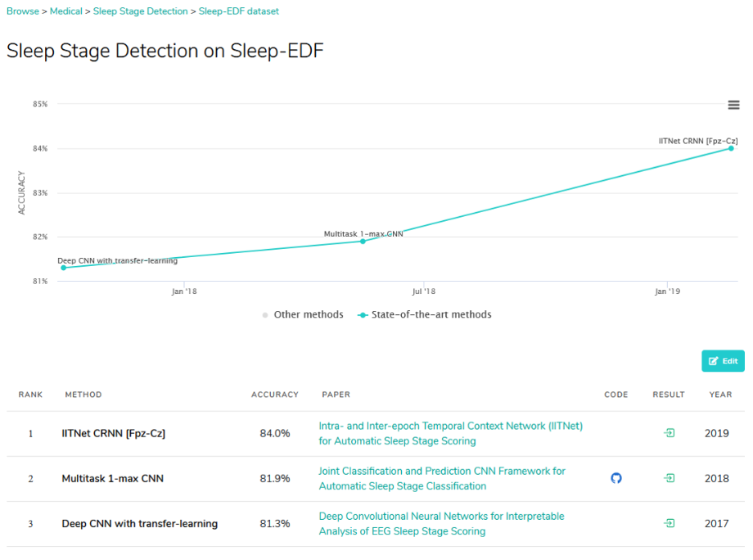753x560 pixels.
Task: Open result link icon for IITNet CRNN row
Action: point(669,433)
